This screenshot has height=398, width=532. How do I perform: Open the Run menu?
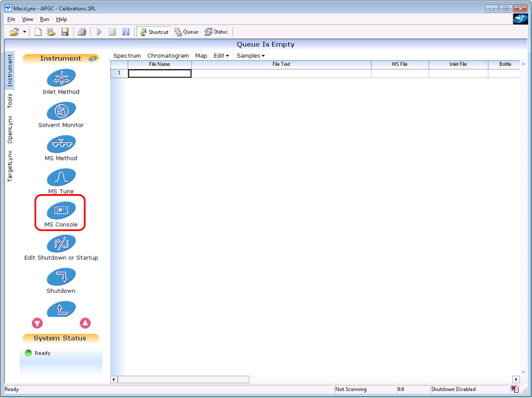pos(44,19)
